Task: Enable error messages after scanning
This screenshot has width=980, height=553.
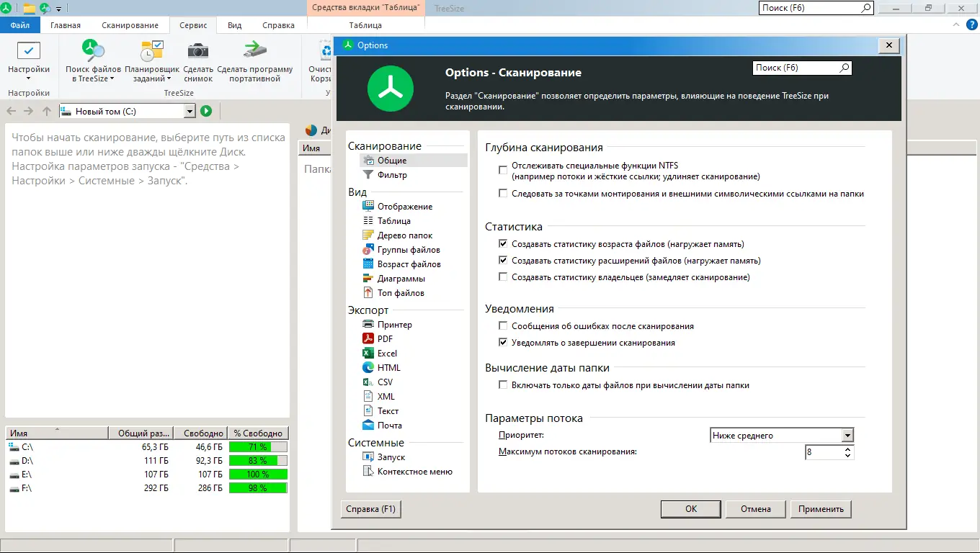Action: click(x=503, y=326)
